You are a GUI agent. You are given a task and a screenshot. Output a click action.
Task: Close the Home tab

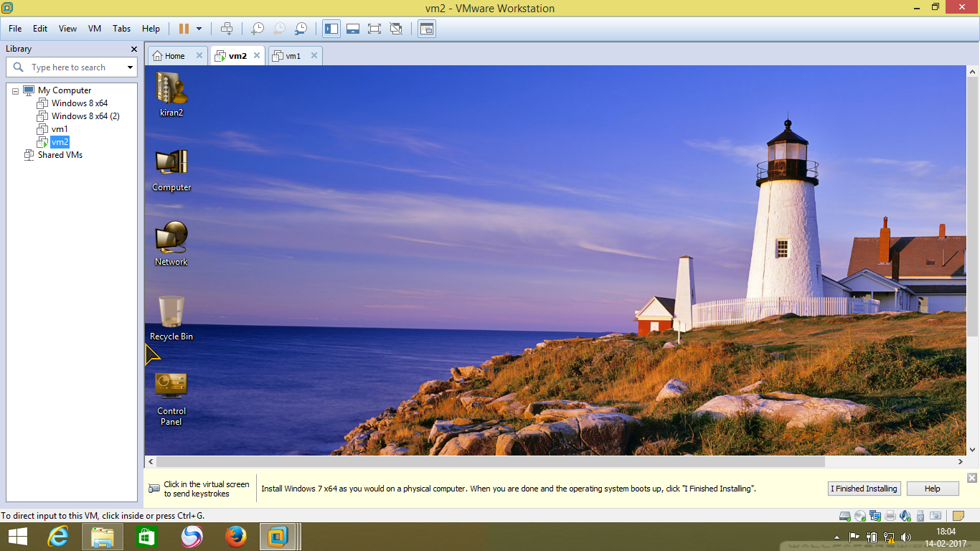[199, 55]
